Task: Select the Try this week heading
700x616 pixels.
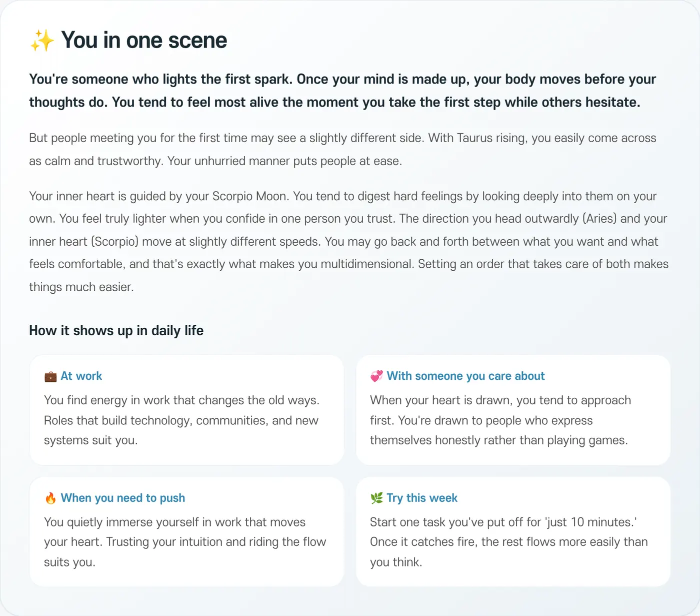Action: (x=422, y=498)
